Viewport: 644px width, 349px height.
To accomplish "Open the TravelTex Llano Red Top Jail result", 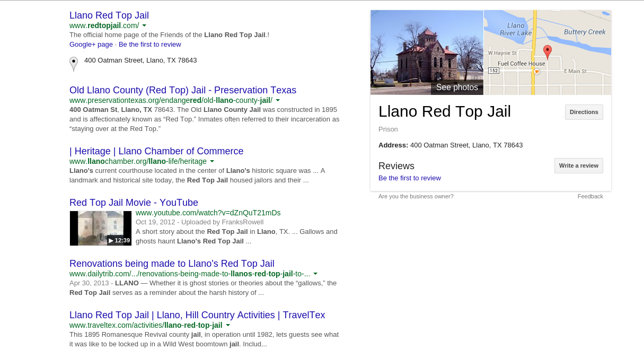I will [x=197, y=315].
